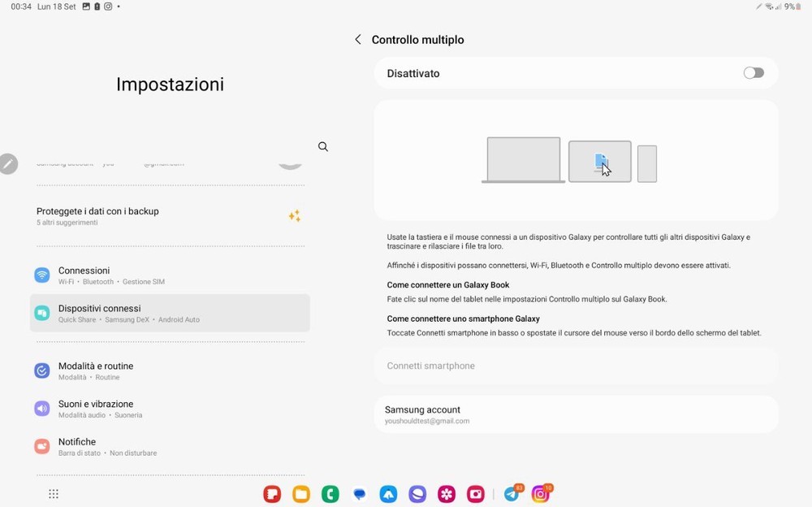Go back from Controllo multiplo

pyautogui.click(x=358, y=40)
